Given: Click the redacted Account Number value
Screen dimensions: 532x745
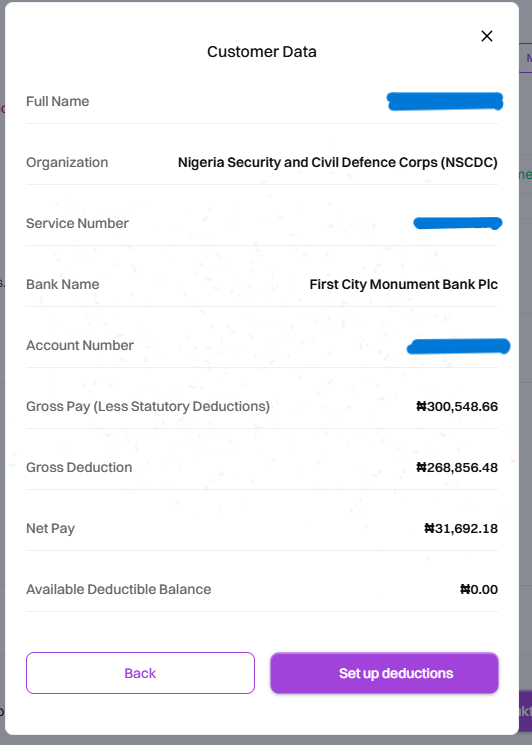Looking at the screenshot, I should [x=458, y=346].
